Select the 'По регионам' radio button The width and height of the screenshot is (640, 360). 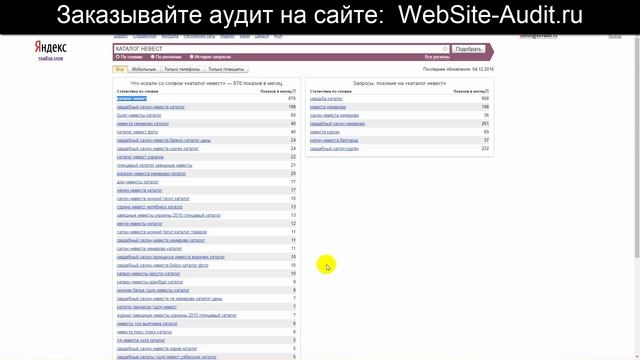(153, 57)
